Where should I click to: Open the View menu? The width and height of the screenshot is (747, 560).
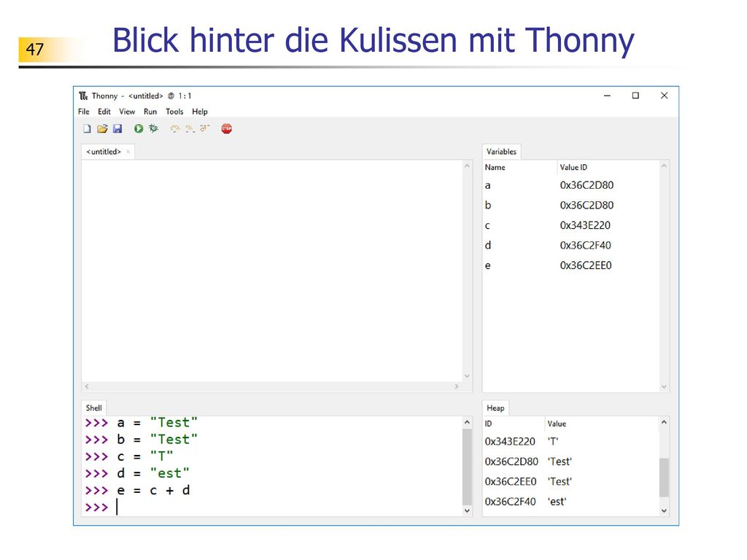pyautogui.click(x=127, y=112)
